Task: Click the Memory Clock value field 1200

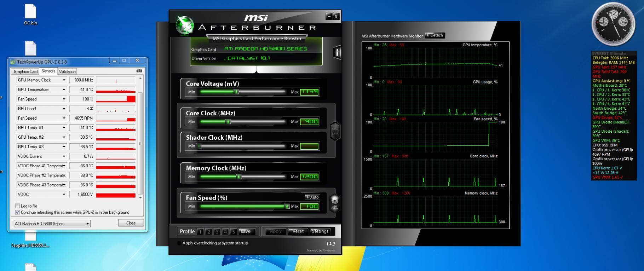Action: (x=310, y=177)
